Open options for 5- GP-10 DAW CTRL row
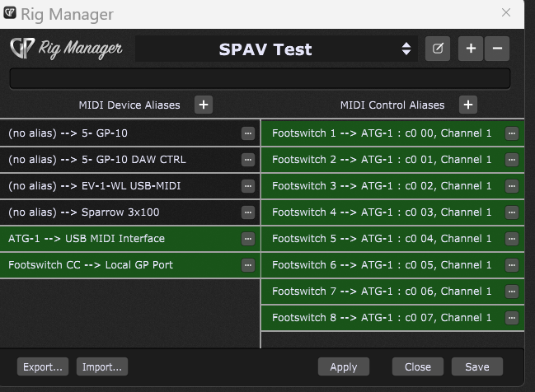Image resolution: width=535 pixels, height=392 pixels. click(x=248, y=160)
